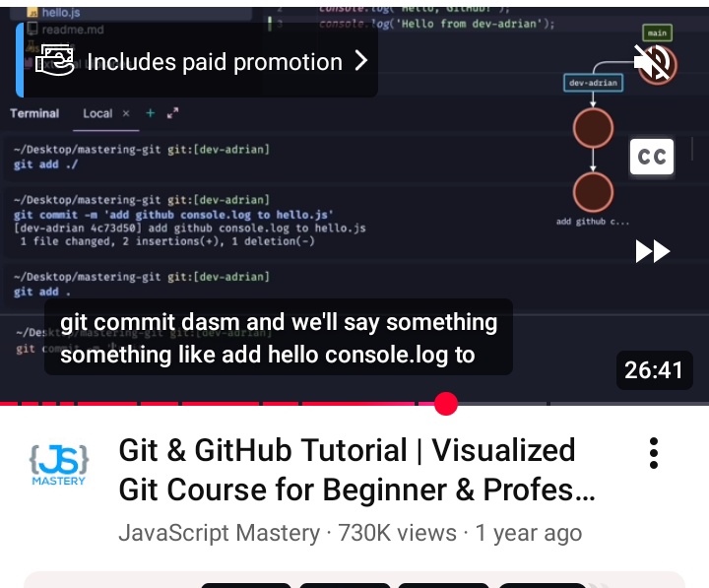Click the console.log('Hello from dev-adrian') code line
Screen dimensions: 709x588
coord(437,24)
